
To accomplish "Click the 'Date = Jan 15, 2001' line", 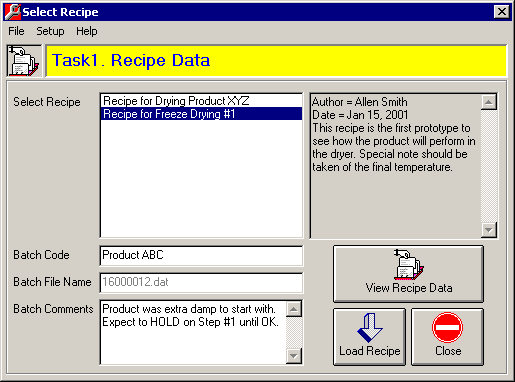I will tap(360, 115).
